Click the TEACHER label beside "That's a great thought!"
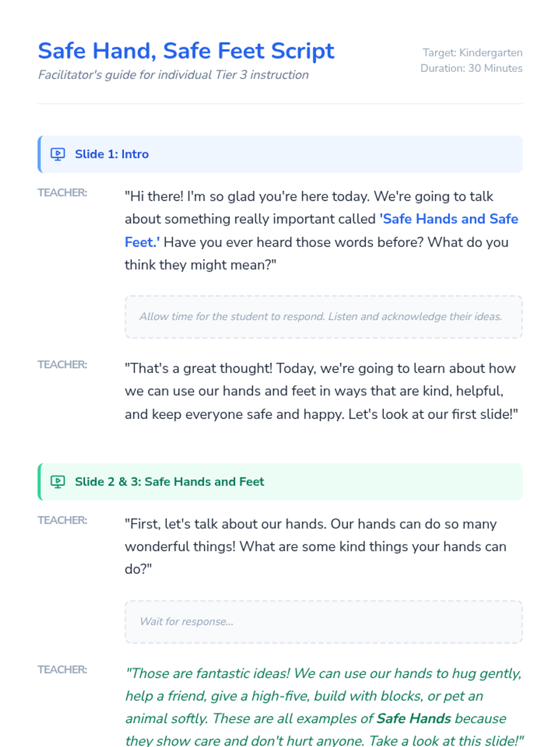560x747 pixels. (x=63, y=365)
